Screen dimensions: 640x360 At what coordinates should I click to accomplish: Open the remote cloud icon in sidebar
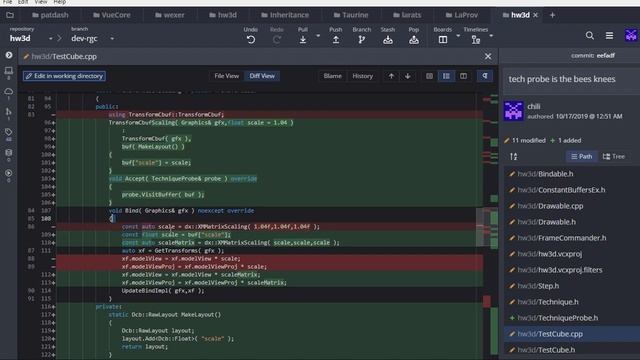pyautogui.click(x=9, y=91)
